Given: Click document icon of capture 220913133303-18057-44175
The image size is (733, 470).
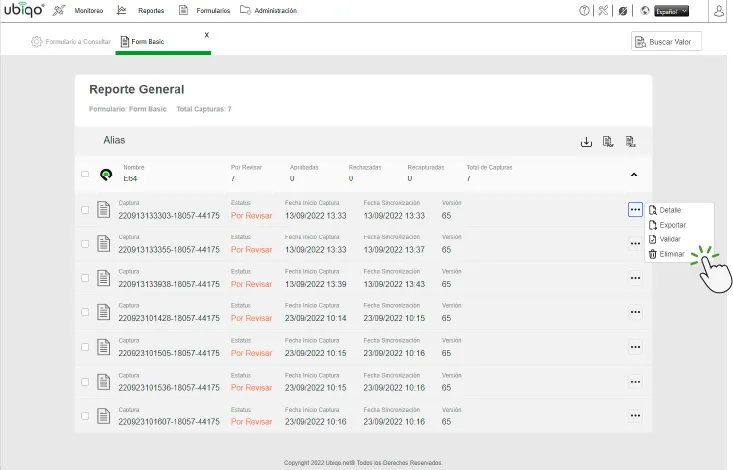Looking at the screenshot, I should pyautogui.click(x=104, y=210).
